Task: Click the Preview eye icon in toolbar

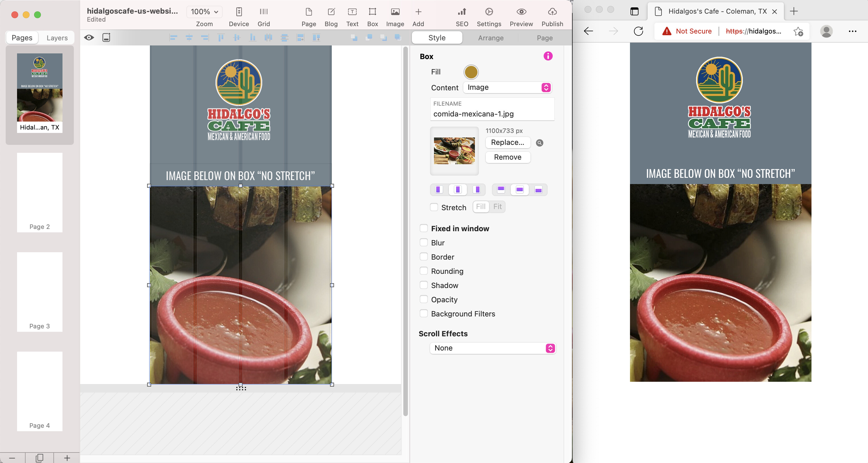Action: click(521, 17)
